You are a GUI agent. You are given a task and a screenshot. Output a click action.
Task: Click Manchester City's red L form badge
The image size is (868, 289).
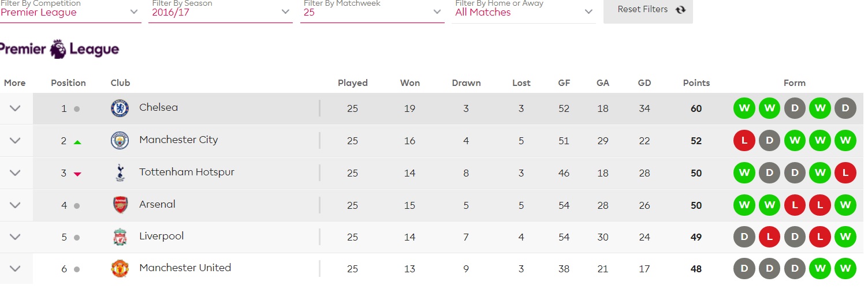744,140
